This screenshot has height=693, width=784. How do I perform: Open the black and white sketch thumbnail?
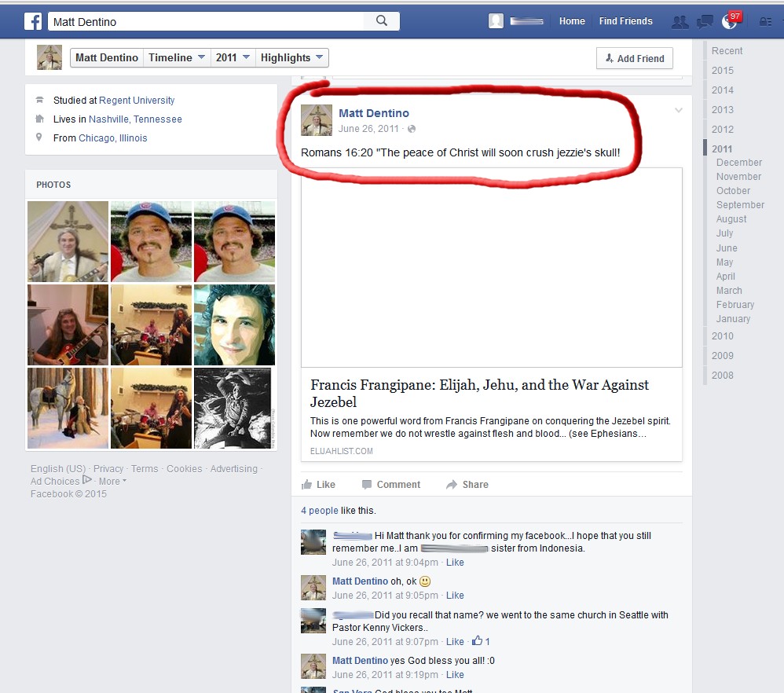coord(234,408)
